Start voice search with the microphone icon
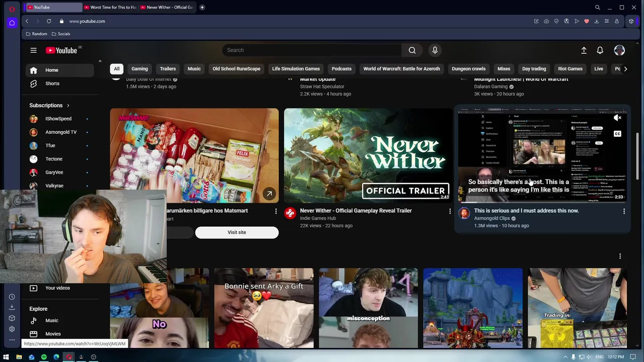This screenshot has height=362, width=644. click(435, 50)
